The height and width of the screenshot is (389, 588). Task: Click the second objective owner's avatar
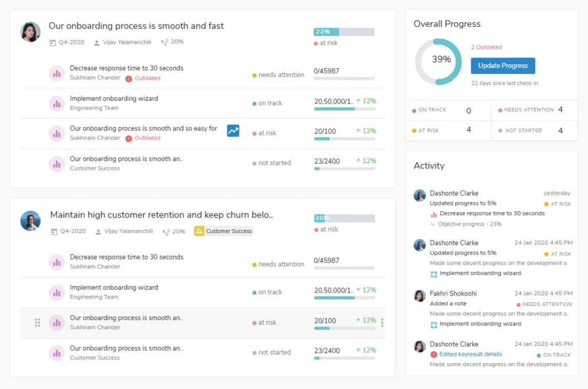tap(30, 221)
